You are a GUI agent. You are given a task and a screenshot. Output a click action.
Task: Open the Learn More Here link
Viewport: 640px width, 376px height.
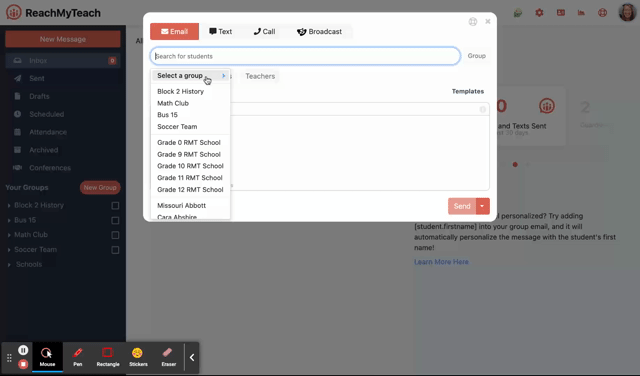[x=441, y=262]
